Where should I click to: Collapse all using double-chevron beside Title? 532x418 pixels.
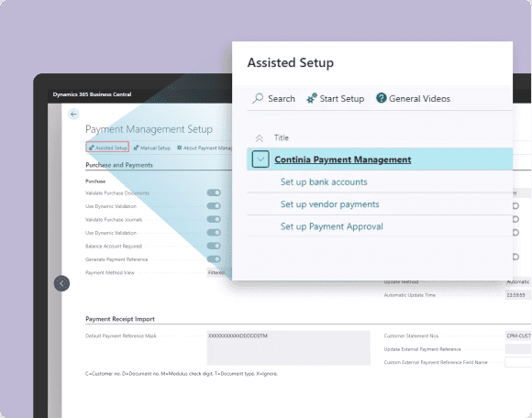260,138
